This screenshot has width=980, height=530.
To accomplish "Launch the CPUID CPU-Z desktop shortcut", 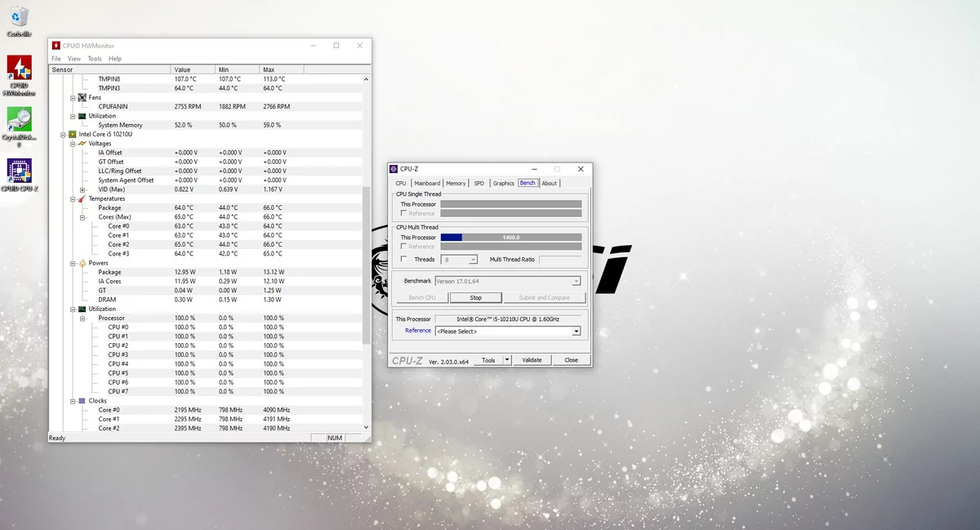I will [19, 175].
